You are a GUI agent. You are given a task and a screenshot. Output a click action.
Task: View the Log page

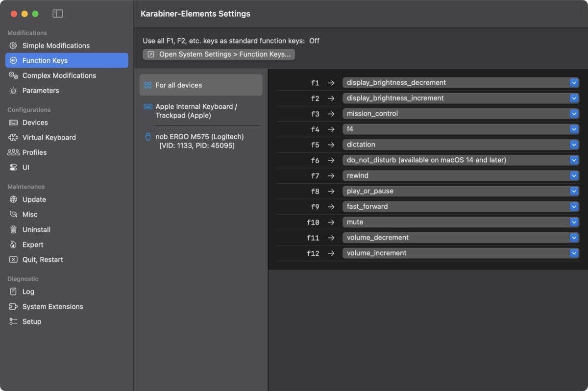(67, 292)
